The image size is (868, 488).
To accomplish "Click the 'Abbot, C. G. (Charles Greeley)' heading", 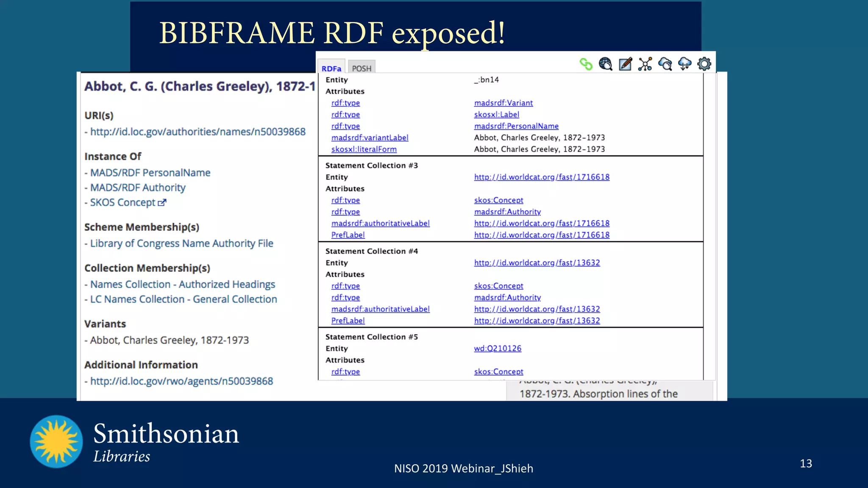I will click(x=200, y=86).
